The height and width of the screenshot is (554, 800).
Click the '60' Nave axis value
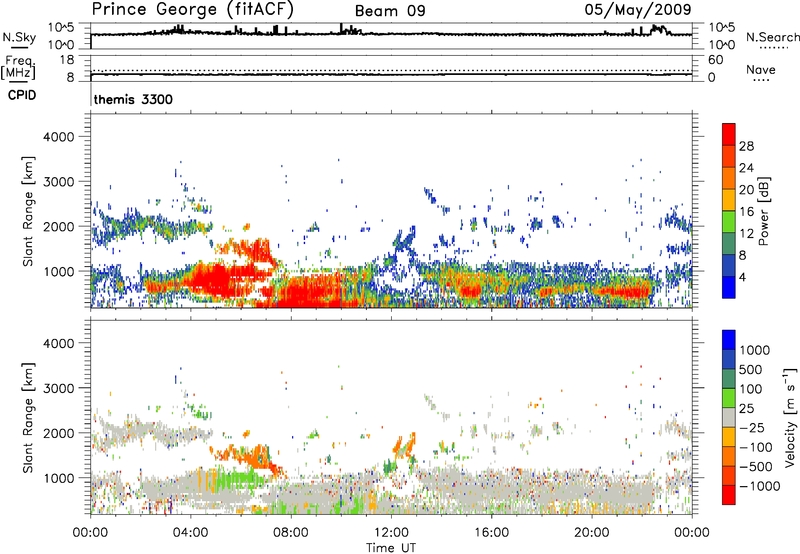(715, 60)
